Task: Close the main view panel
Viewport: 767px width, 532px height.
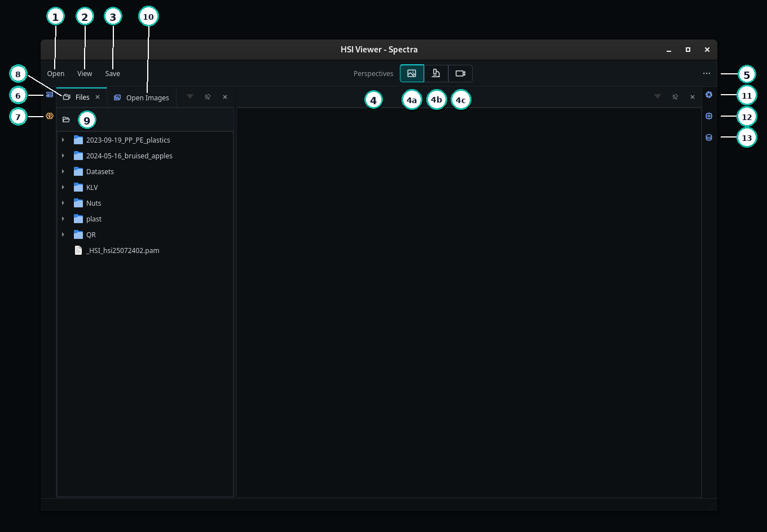Action: [x=693, y=97]
